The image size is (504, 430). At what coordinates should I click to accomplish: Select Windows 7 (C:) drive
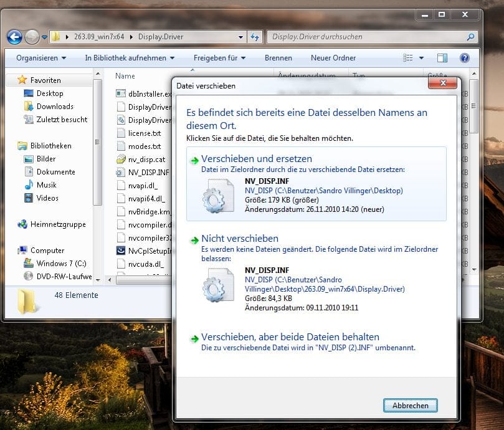tap(61, 264)
